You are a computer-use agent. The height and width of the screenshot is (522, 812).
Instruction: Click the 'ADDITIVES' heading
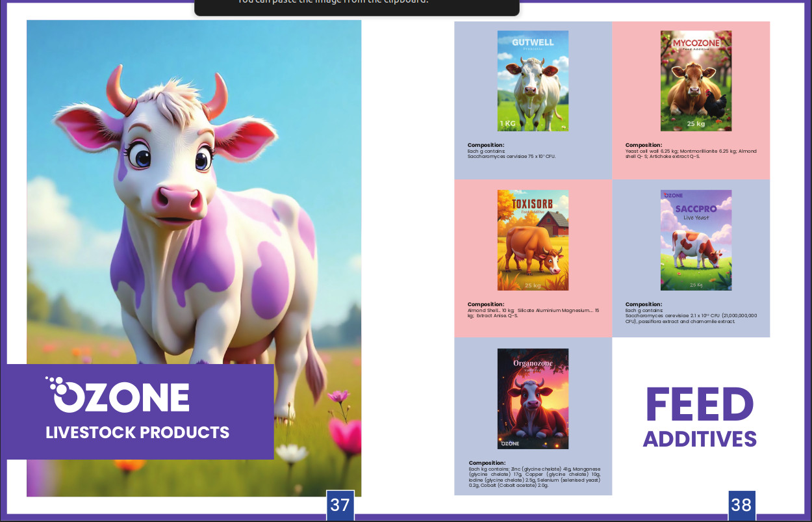pos(700,439)
